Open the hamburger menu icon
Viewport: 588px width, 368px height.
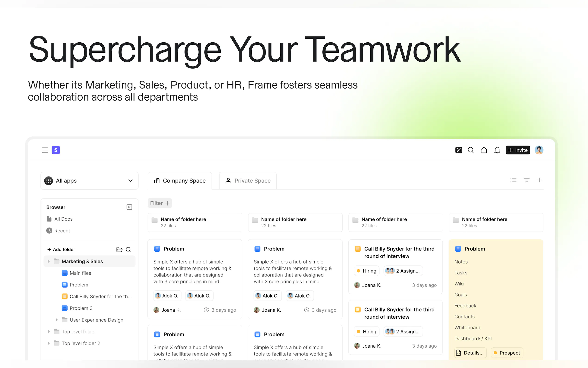(x=45, y=150)
